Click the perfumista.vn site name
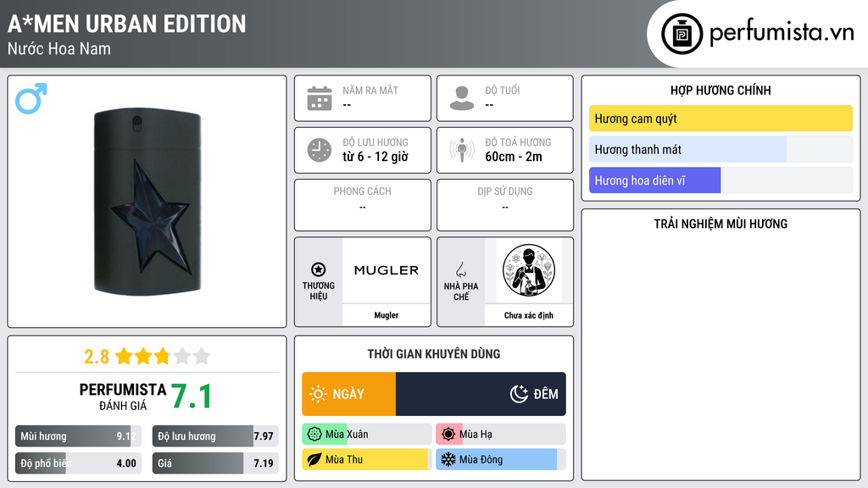The height and width of the screenshot is (488, 868). (x=782, y=33)
